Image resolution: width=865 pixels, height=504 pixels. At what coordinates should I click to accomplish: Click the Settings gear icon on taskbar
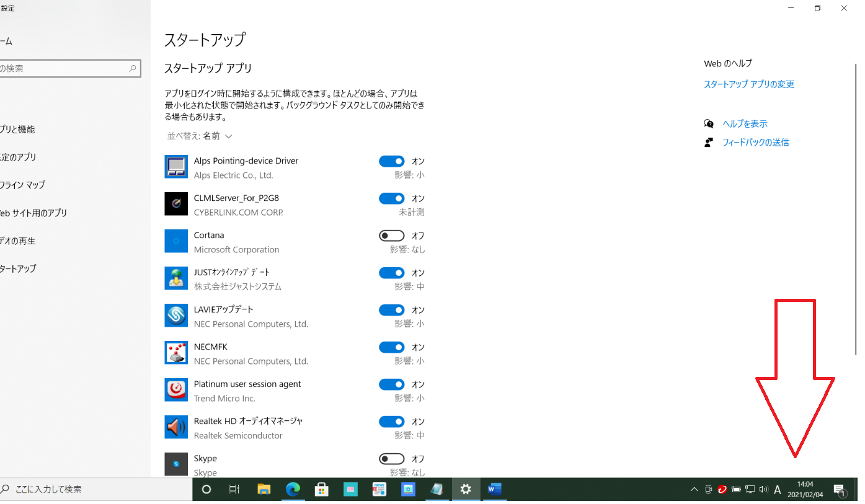466,490
